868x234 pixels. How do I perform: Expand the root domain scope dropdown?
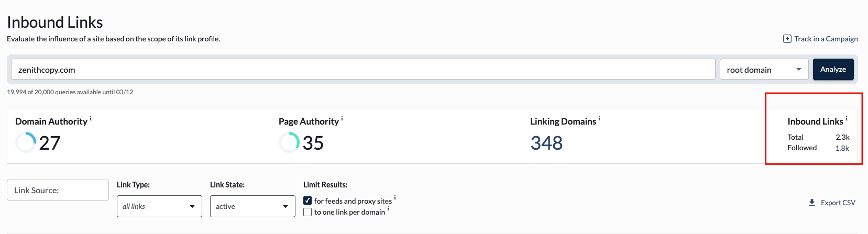tap(764, 70)
